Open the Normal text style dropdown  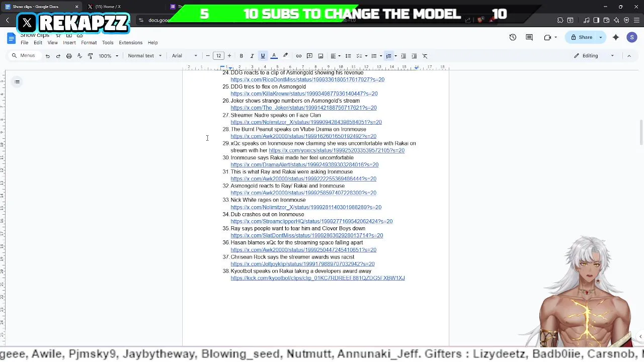pyautogui.click(x=145, y=56)
